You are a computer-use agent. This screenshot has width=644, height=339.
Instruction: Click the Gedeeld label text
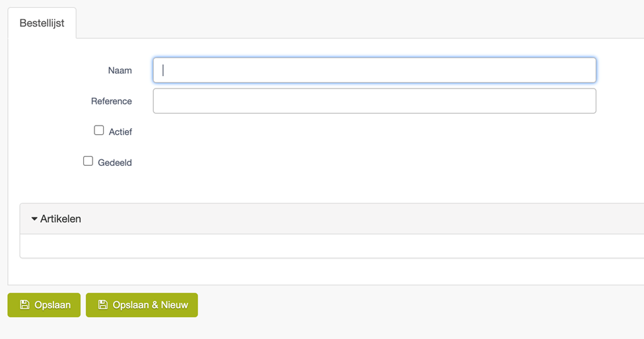coord(114,163)
